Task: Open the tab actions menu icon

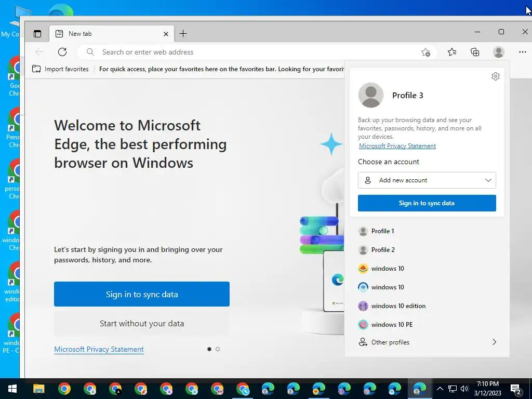Action: point(37,34)
